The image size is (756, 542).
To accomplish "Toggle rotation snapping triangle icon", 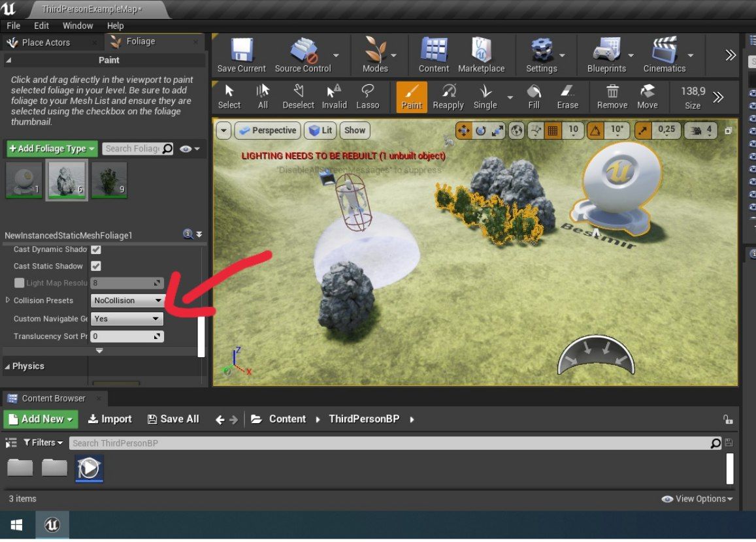I will click(x=595, y=131).
